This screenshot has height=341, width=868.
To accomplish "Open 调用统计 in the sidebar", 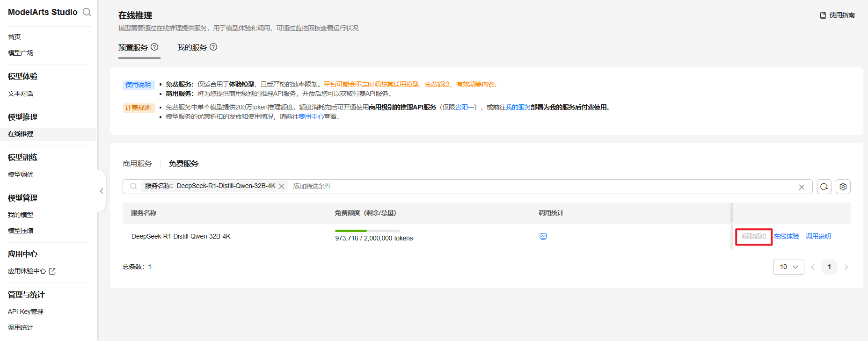I will (x=21, y=327).
